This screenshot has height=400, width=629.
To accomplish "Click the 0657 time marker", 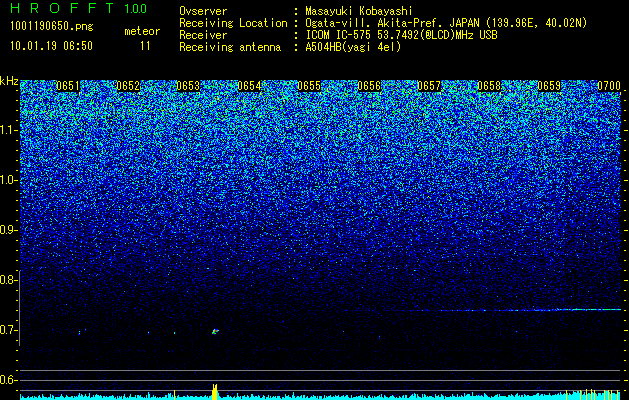I will pyautogui.click(x=429, y=86).
